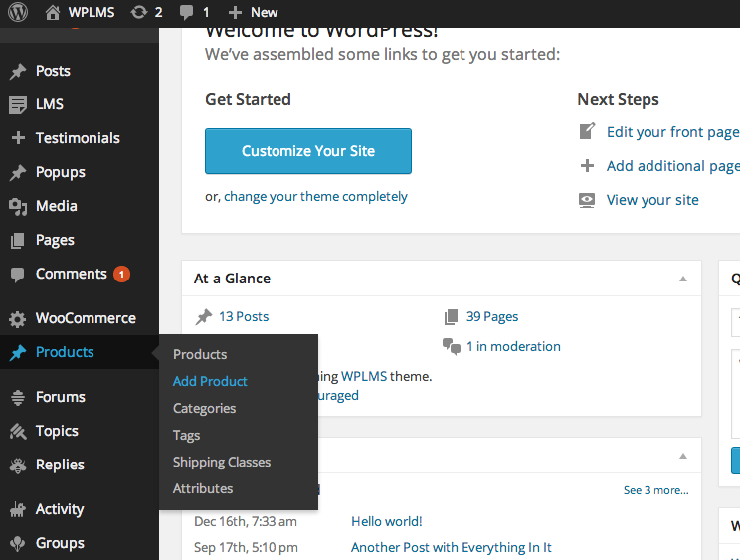
Task: Click the Forums icon in sidebar
Action: point(18,397)
